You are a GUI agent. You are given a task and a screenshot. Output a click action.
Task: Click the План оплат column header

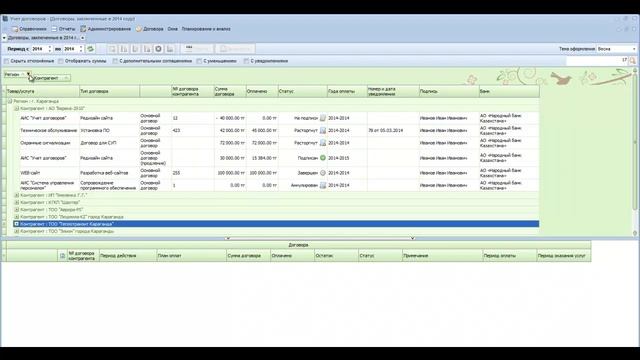(x=191, y=256)
